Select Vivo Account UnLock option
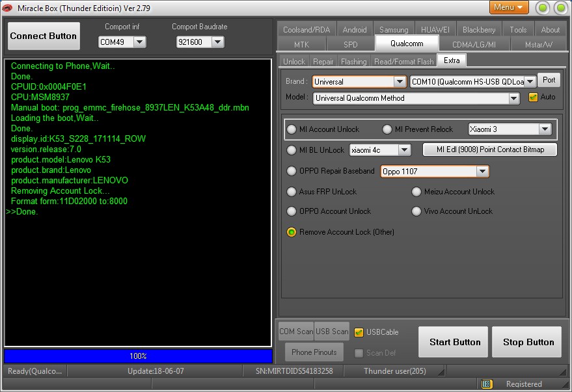Screen dimensions: 572x392 point(416,211)
